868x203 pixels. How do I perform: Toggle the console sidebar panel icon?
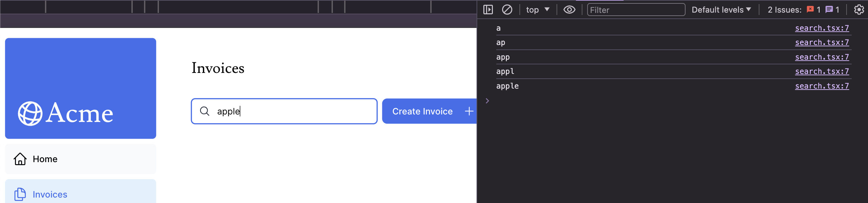point(488,10)
